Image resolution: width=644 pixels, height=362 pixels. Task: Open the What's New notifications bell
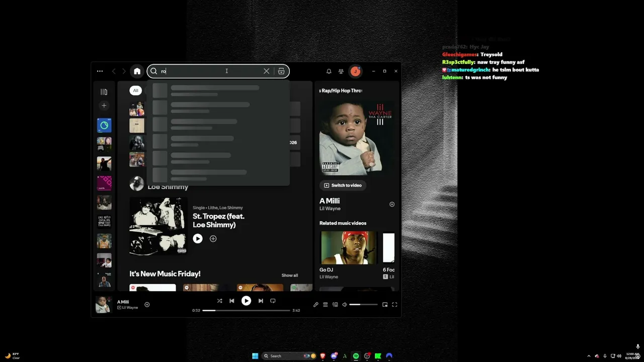(329, 71)
